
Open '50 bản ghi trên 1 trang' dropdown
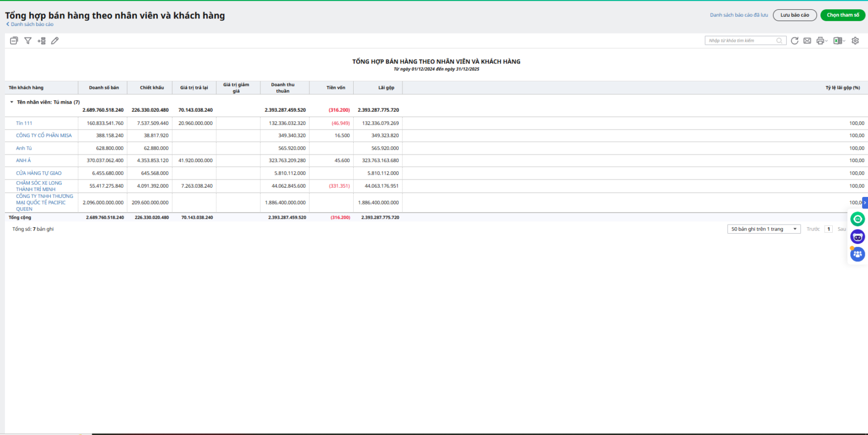(x=763, y=229)
